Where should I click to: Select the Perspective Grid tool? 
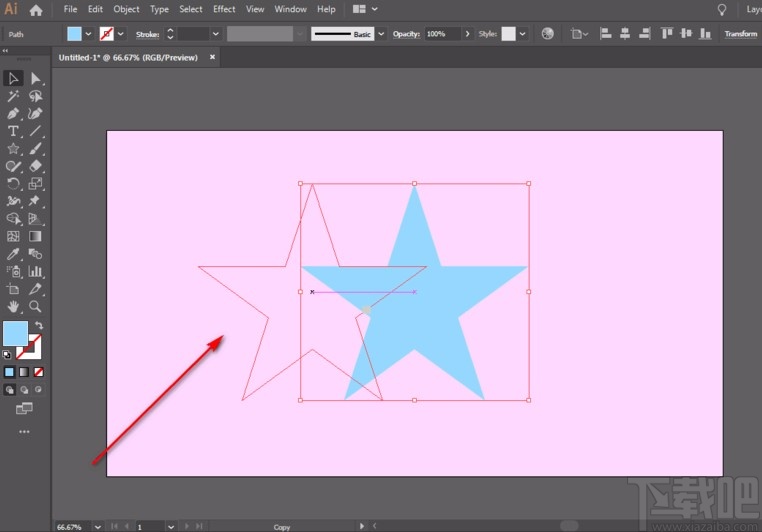(35, 219)
